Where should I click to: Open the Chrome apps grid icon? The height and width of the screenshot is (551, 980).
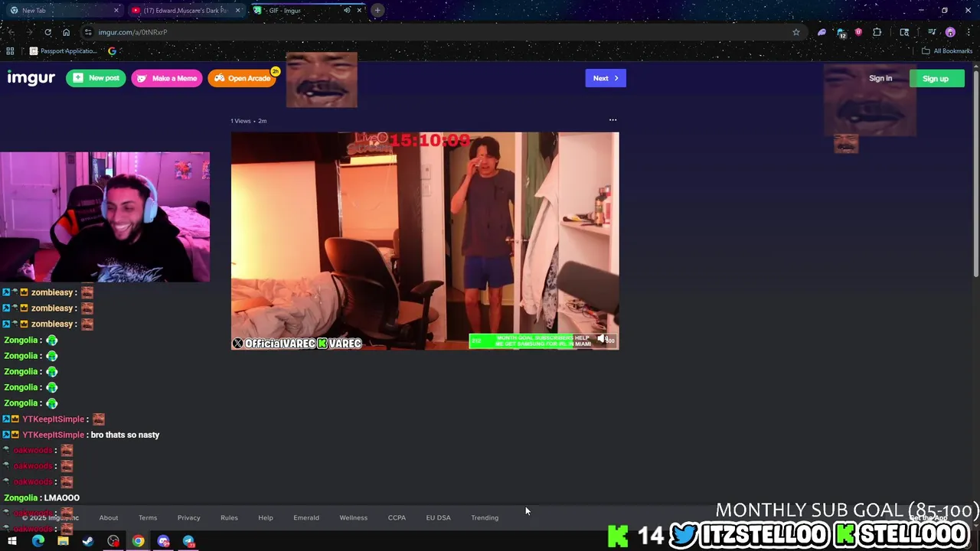pos(10,51)
